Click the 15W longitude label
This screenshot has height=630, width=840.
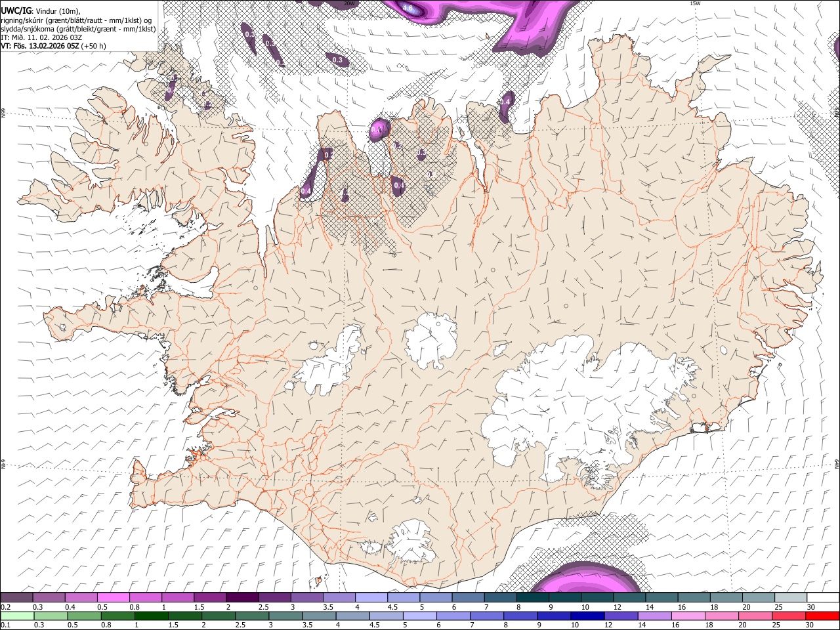point(695,3)
